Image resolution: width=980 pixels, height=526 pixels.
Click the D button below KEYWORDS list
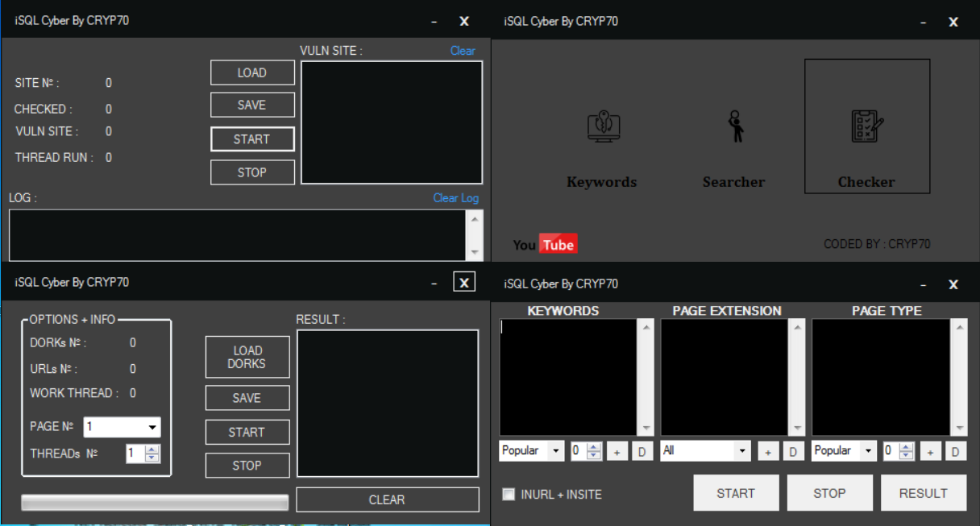642,452
